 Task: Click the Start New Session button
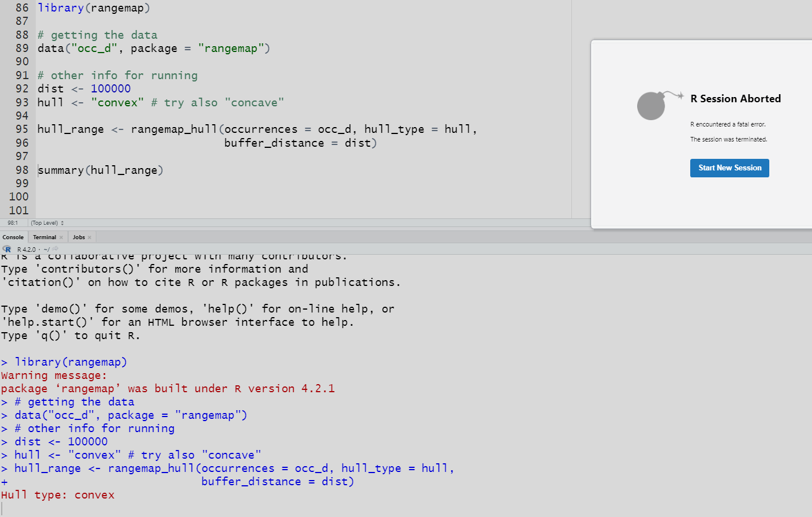[729, 168]
